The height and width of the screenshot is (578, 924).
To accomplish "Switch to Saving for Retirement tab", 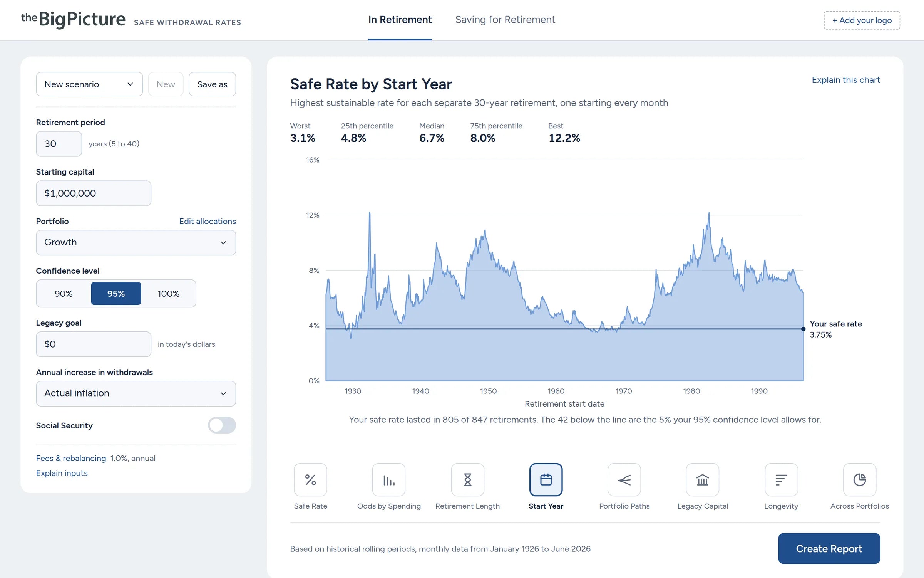I will point(505,20).
